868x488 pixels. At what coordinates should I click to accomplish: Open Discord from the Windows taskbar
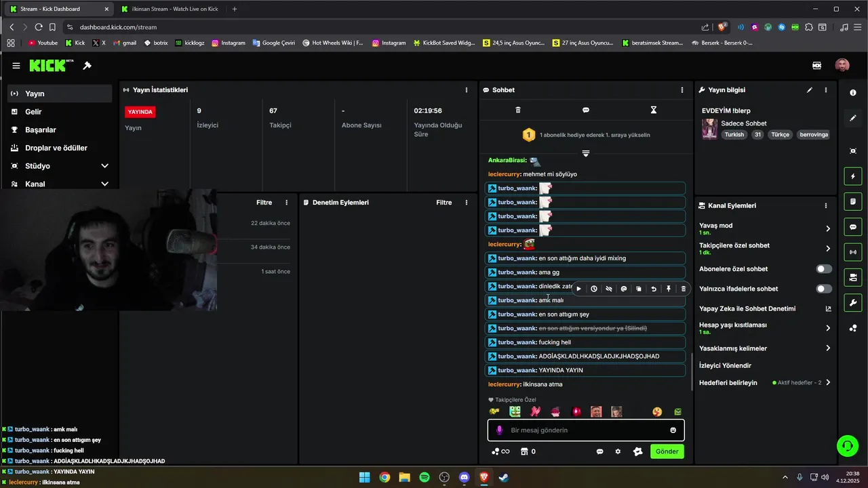(x=464, y=477)
